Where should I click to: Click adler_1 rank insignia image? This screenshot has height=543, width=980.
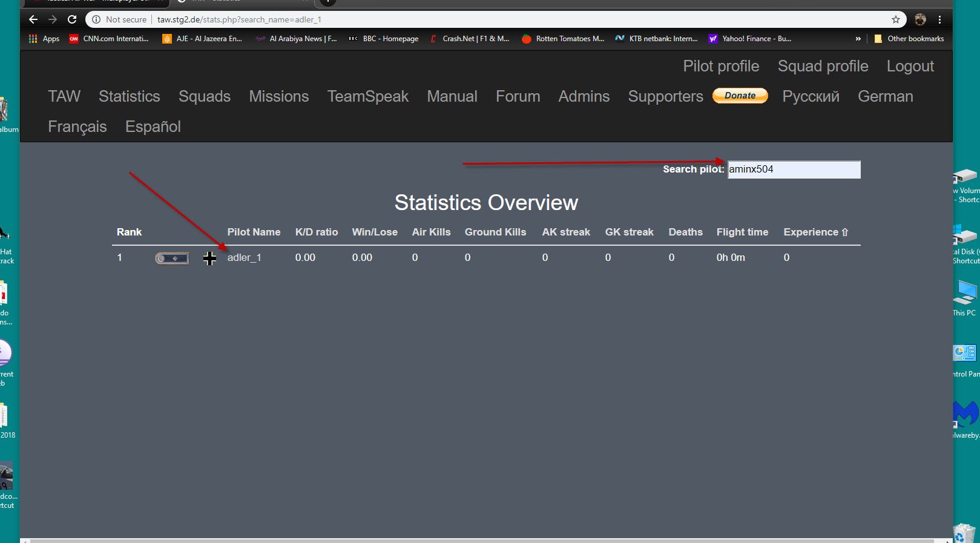pyautogui.click(x=172, y=258)
